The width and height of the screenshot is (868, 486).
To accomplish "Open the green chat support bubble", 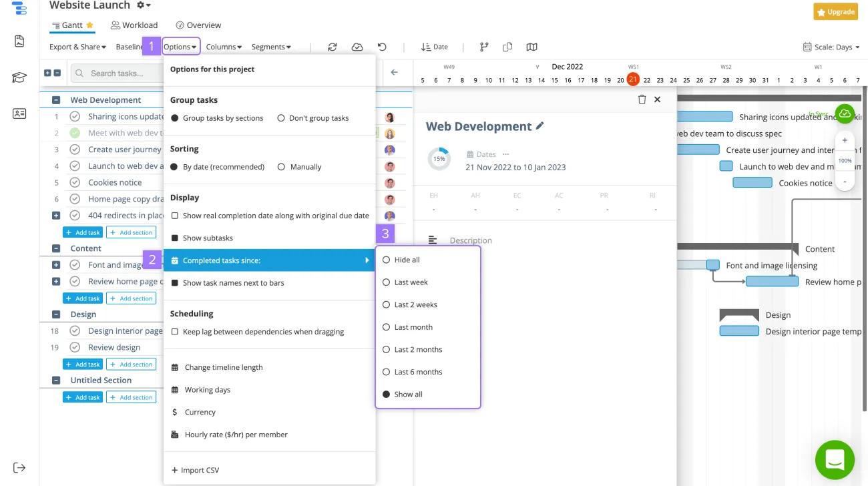I will (835, 459).
